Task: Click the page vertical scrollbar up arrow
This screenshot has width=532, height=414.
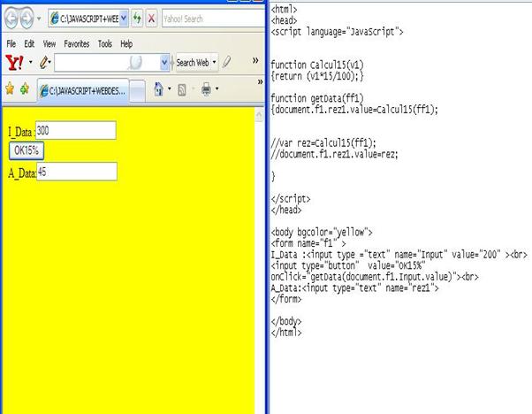Action: (x=259, y=116)
